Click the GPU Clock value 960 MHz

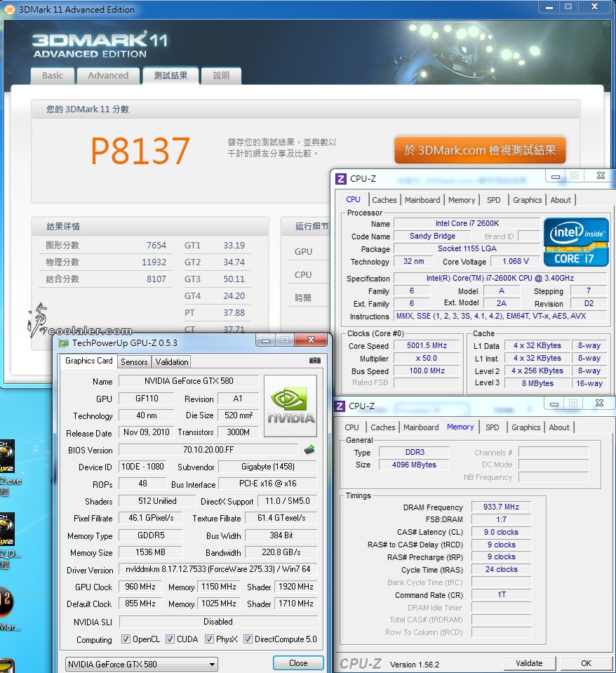click(140, 586)
